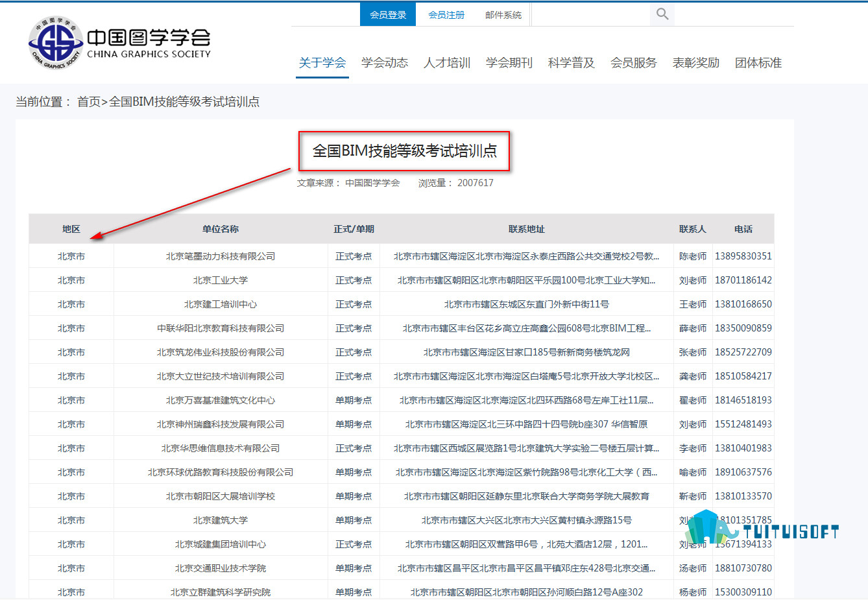Click the page title 全国BIM技能等级考试培训点

click(x=404, y=151)
